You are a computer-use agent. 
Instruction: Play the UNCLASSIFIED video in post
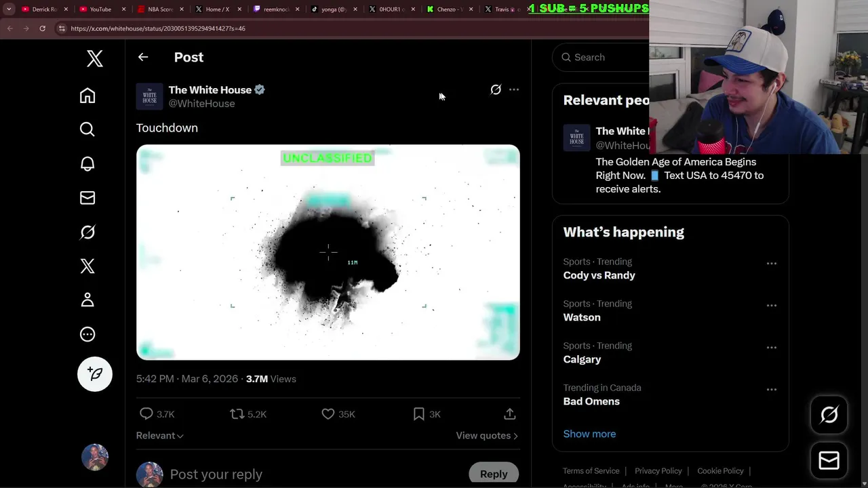point(328,252)
